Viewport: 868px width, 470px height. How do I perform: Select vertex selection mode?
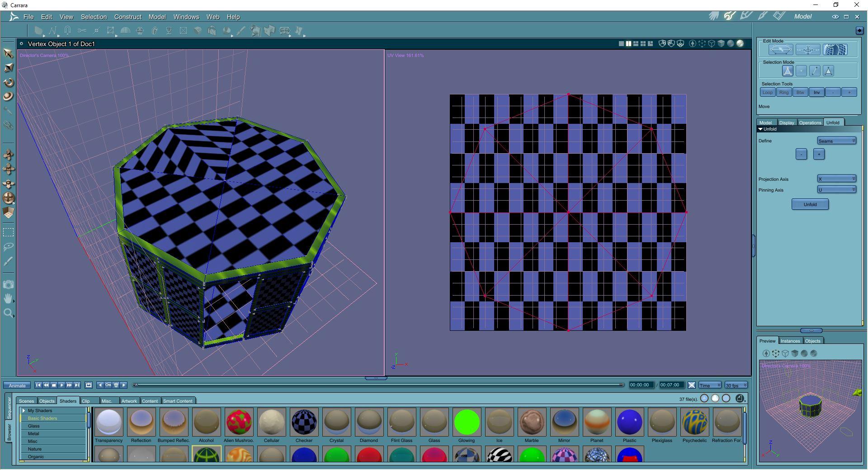tap(801, 71)
